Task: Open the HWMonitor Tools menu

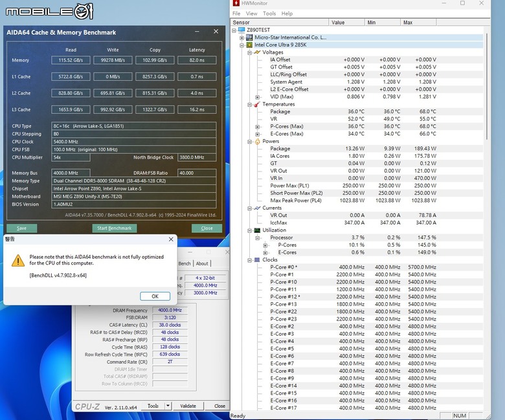Action: [269, 14]
